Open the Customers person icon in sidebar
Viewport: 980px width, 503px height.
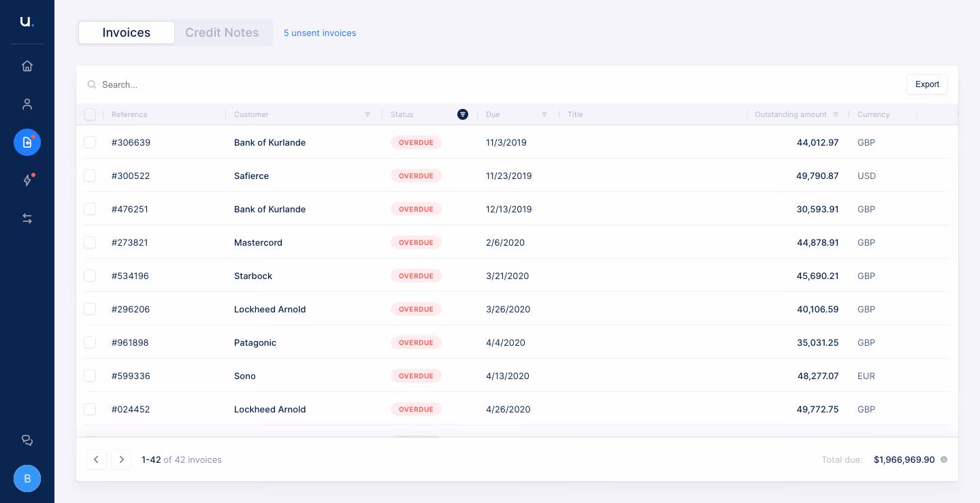coord(27,104)
